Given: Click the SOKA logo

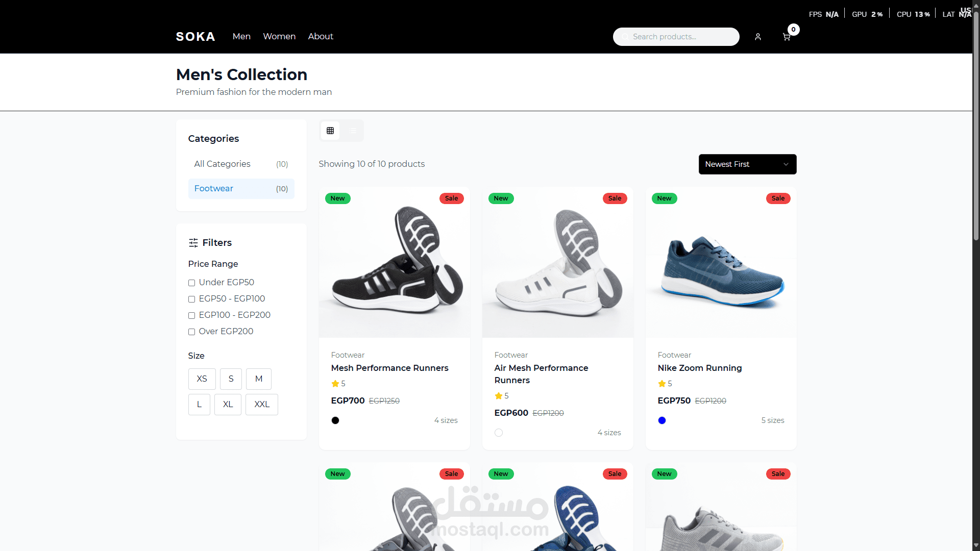Looking at the screenshot, I should tap(195, 37).
